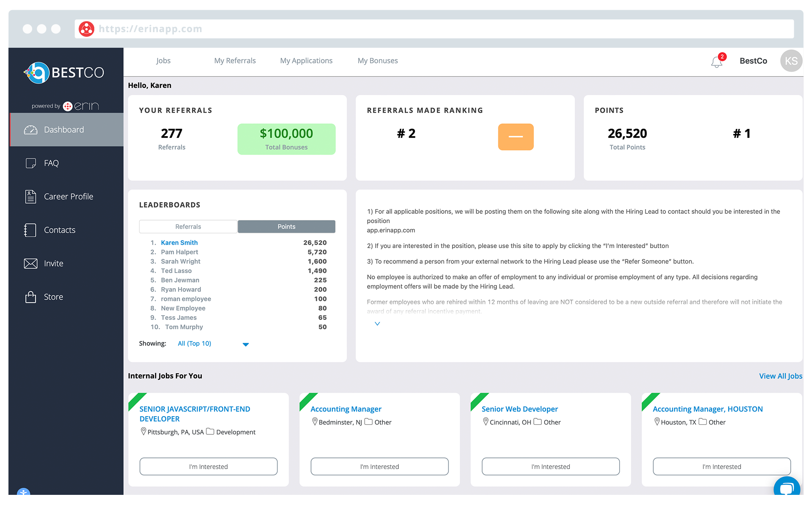Open the Senior Web Developer job title
This screenshot has width=812, height=505.
519,409
